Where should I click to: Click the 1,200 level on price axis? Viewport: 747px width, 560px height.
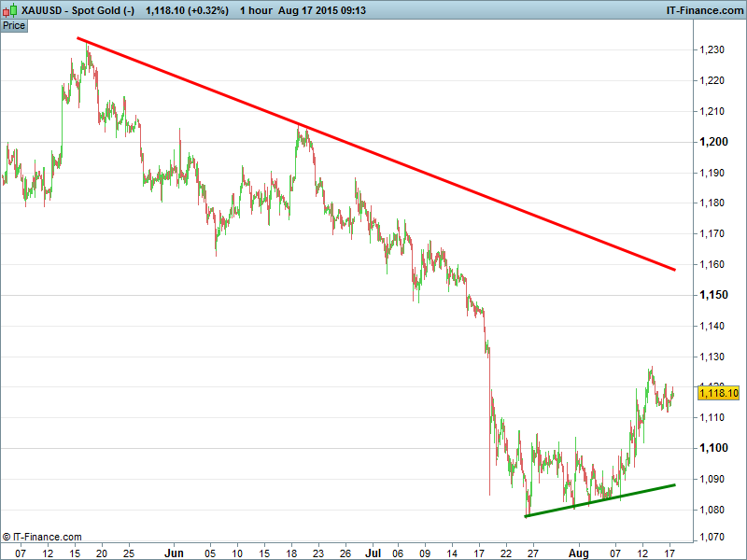pos(714,142)
